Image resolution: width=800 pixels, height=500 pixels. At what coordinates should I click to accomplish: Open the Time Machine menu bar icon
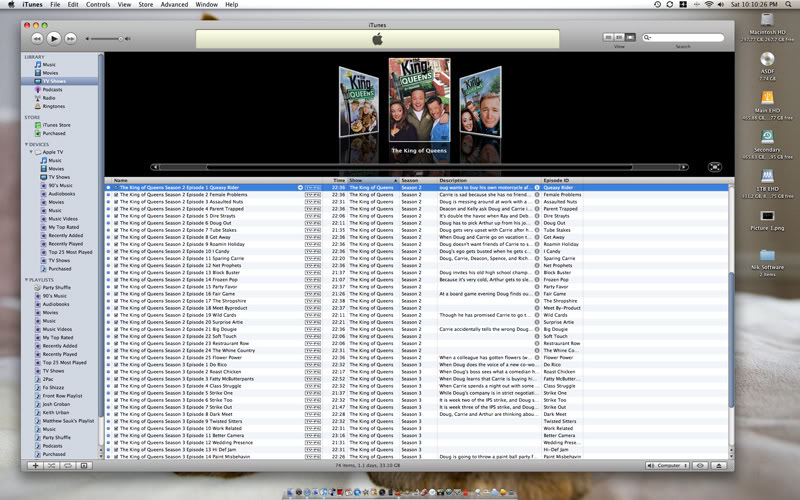coord(657,4)
